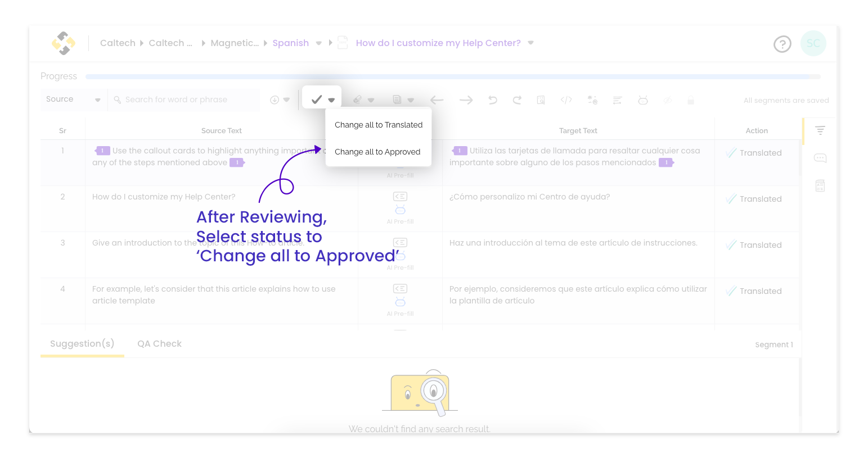Open the comments icon on the right sidebar
This screenshot has width=868, height=458.
[820, 158]
